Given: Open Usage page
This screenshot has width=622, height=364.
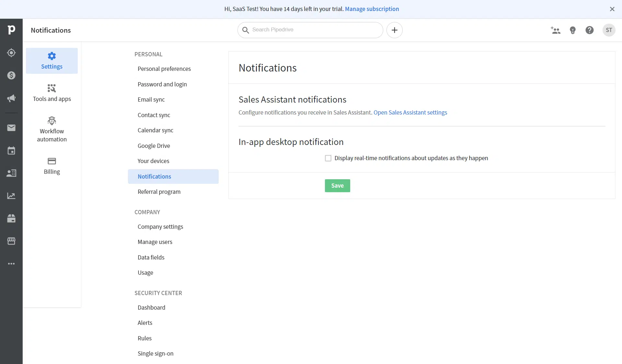Looking at the screenshot, I should (x=173, y=273).
